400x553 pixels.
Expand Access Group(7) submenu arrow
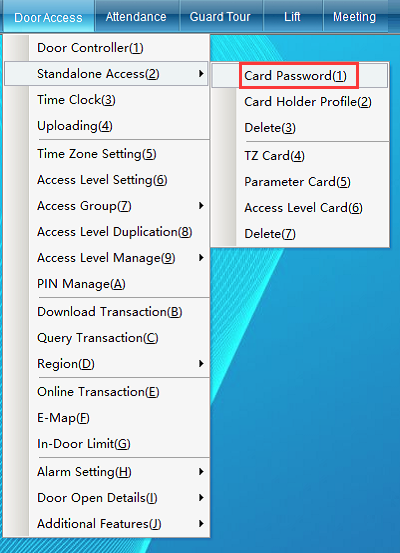(201, 206)
